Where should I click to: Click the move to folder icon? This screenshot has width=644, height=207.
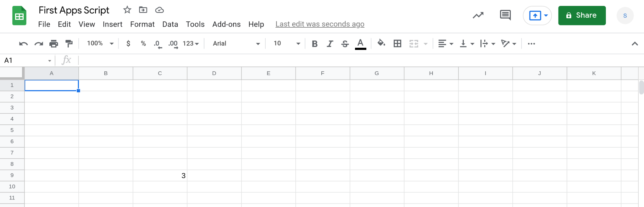(x=143, y=10)
